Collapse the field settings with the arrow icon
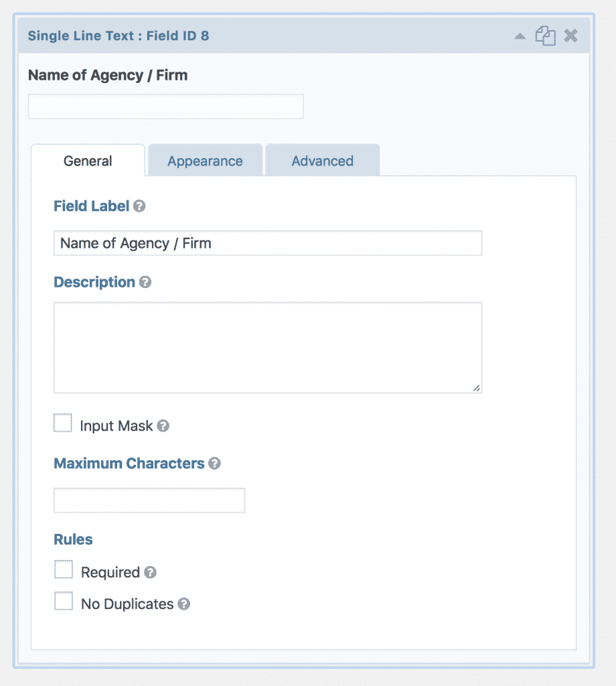 tap(520, 36)
